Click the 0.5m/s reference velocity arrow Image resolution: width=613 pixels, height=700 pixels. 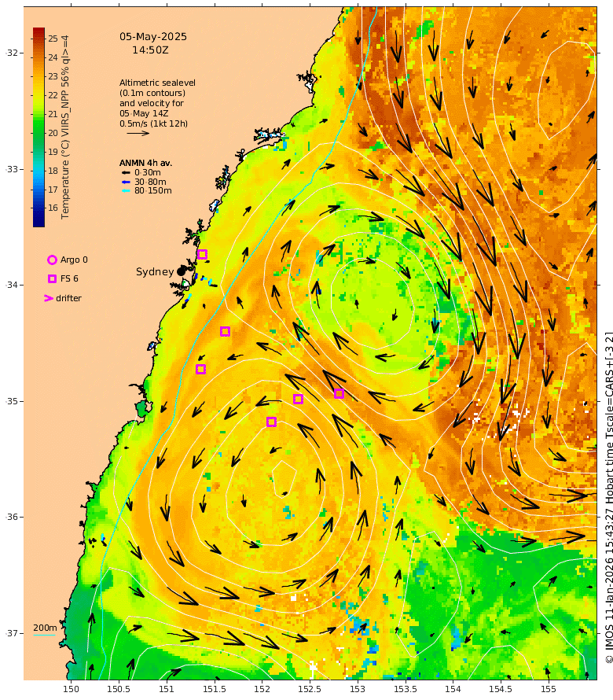coord(138,133)
